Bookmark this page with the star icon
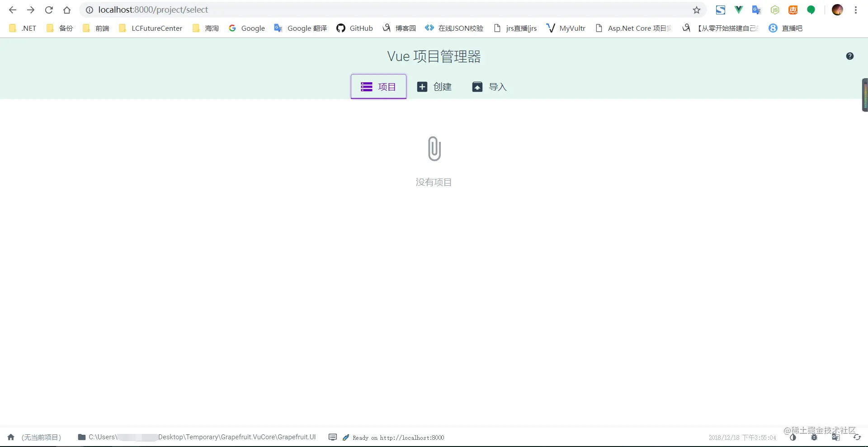Image resolution: width=868 pixels, height=447 pixels. (697, 10)
